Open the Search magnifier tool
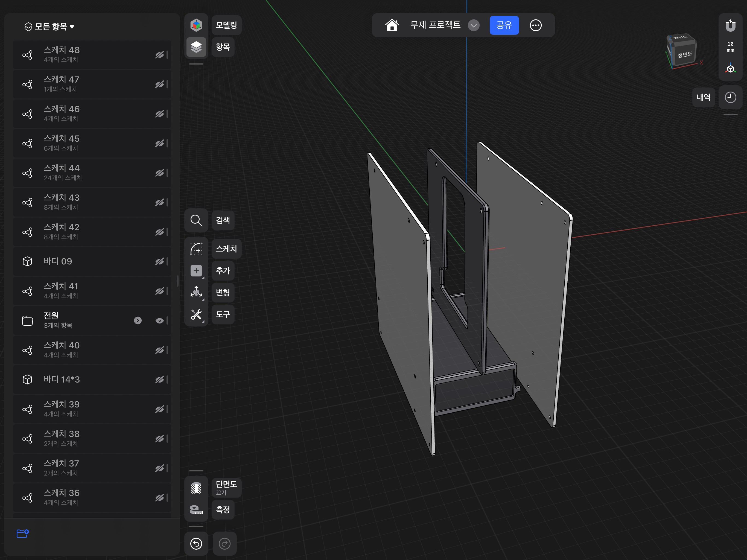 [x=196, y=221]
